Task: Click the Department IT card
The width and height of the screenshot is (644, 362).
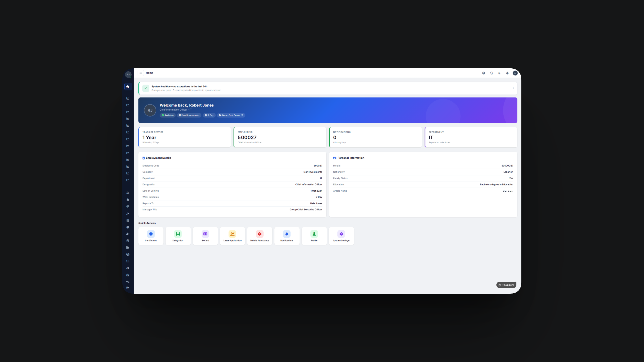Action: click(x=471, y=137)
